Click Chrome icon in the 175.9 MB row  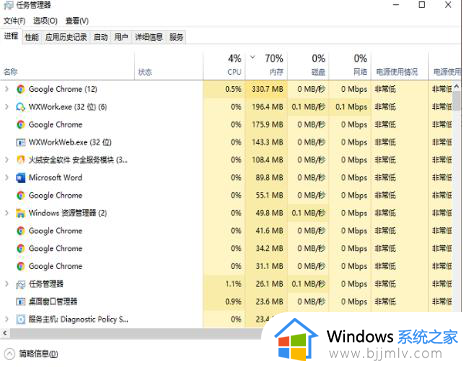(21, 125)
